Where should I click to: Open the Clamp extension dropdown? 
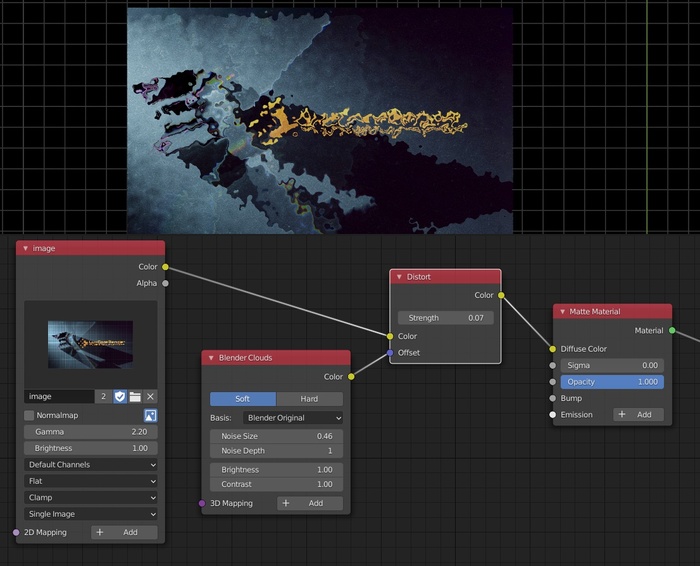tap(90, 497)
